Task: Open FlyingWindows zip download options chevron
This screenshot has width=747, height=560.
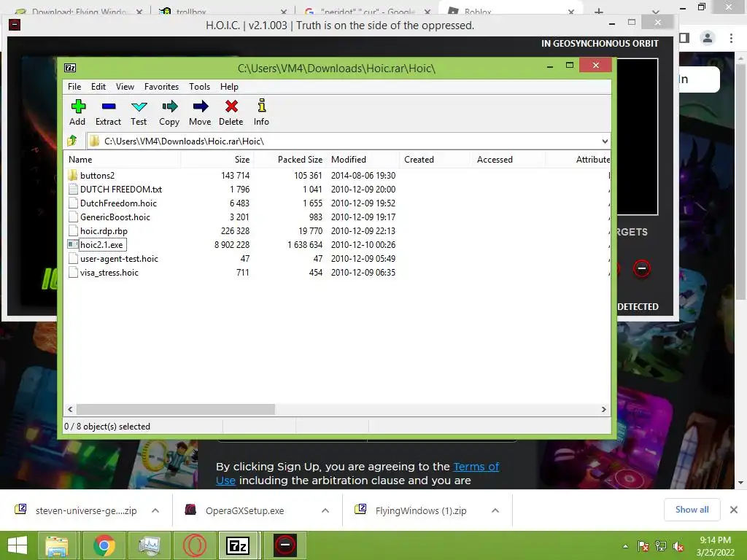Action: pos(495,510)
